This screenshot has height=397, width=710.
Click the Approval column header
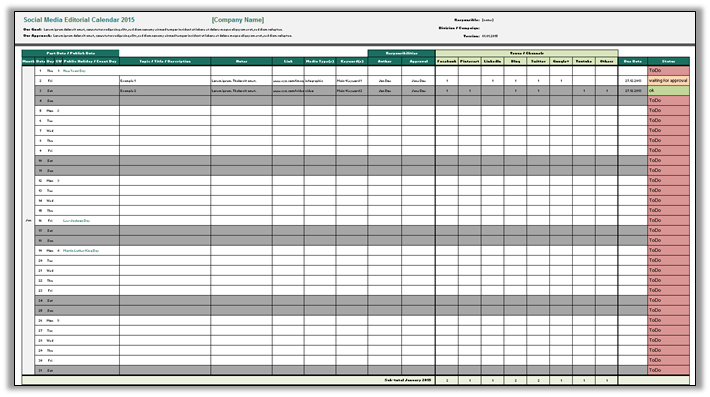click(x=418, y=61)
